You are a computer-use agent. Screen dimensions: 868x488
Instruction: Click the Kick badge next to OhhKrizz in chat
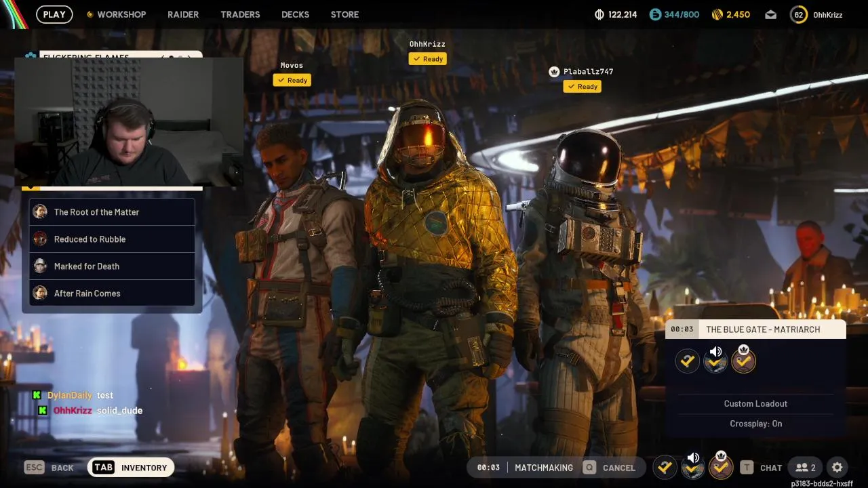43,410
